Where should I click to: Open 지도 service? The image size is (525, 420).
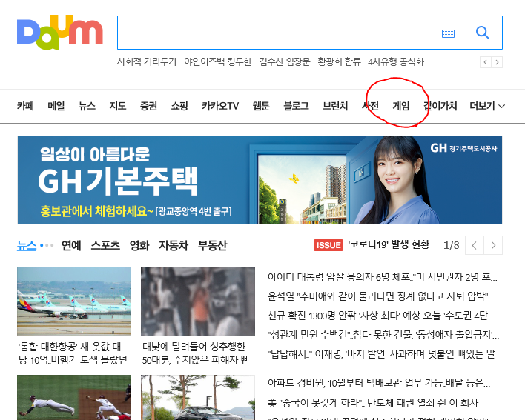click(117, 106)
